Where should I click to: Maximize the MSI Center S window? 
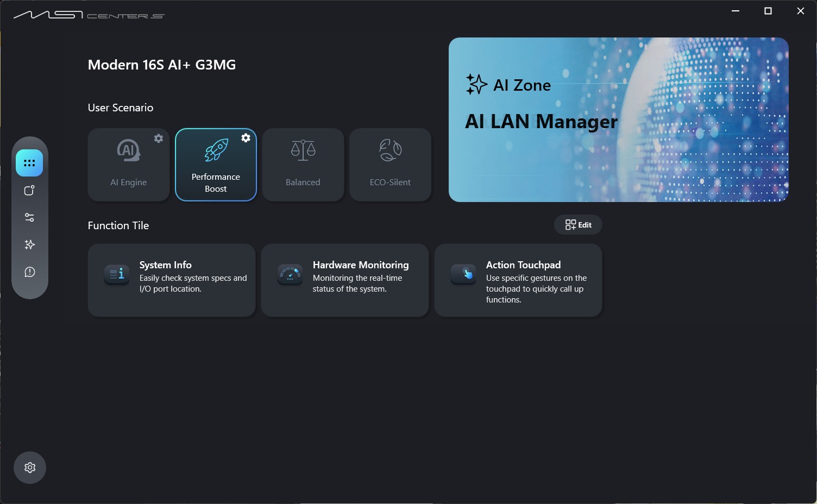click(x=768, y=11)
